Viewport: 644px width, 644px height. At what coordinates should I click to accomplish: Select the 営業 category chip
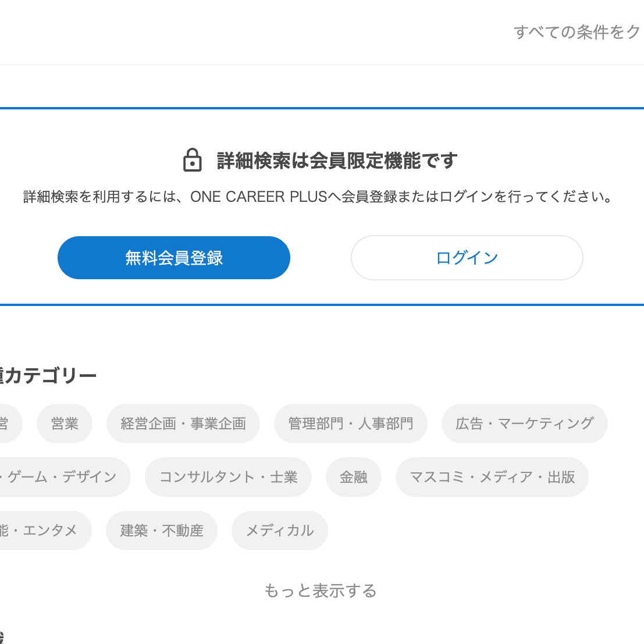pos(65,424)
